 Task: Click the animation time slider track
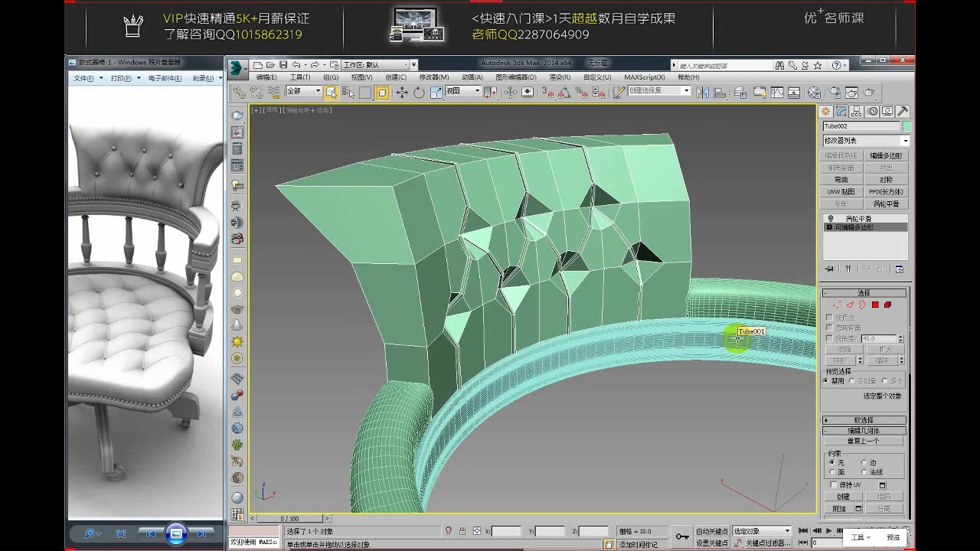point(459,517)
